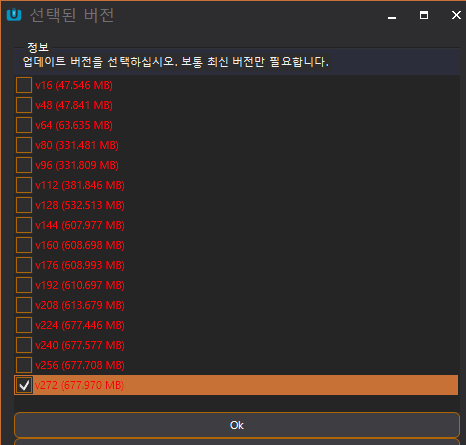Enable the v144 (607.977 MB) checkbox
Image resolution: width=466 pixels, height=445 pixels.
24,225
